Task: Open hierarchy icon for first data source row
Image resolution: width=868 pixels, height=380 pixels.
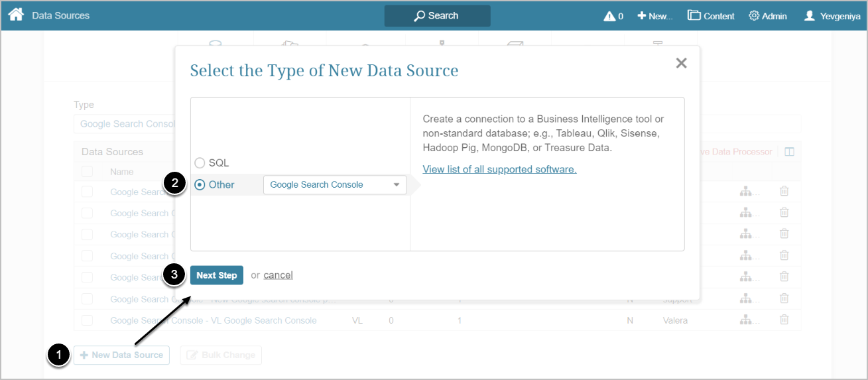Action: point(746,192)
